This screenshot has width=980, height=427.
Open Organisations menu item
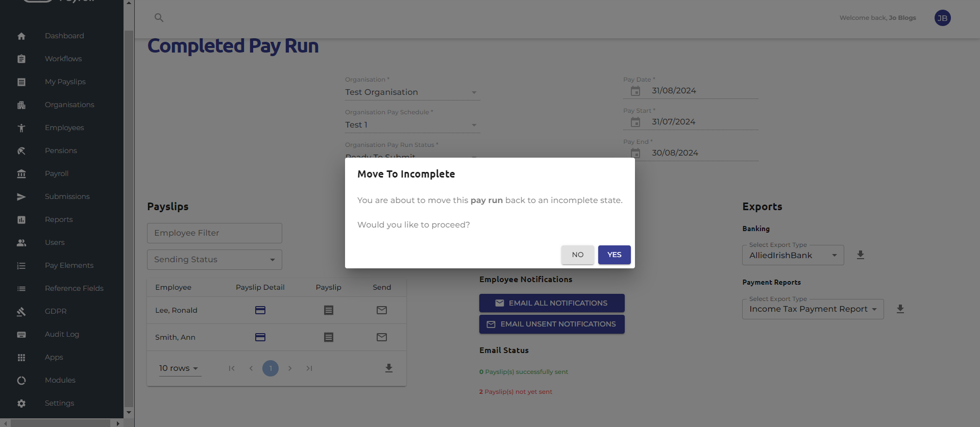[69, 105]
